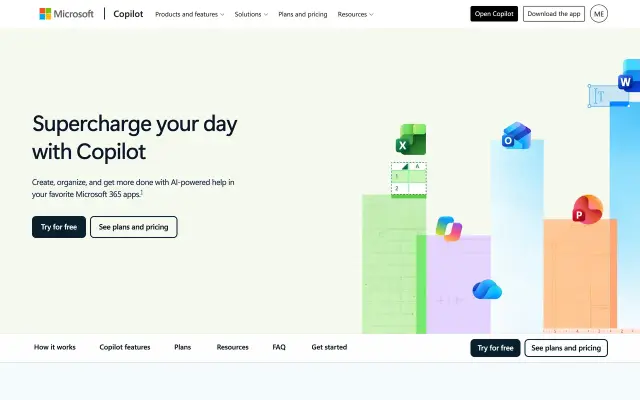Viewport: 640px width, 400px height.
Task: Jump to Plans section
Action: click(182, 347)
